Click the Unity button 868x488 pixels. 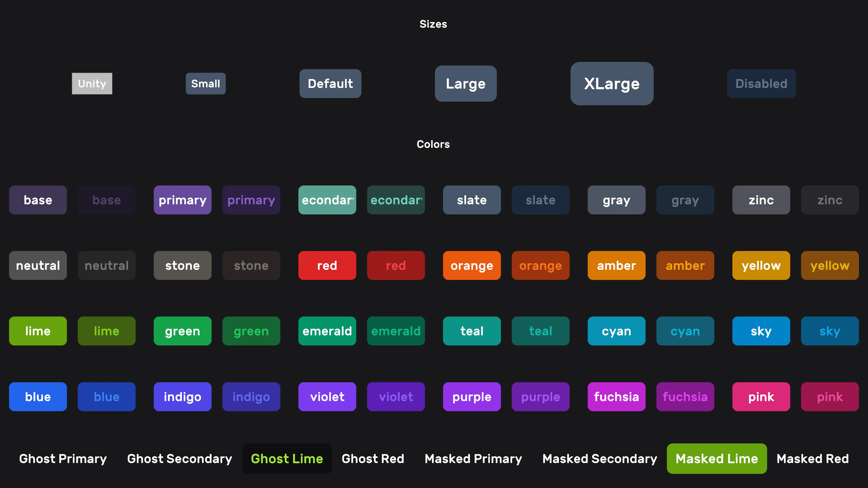(92, 84)
